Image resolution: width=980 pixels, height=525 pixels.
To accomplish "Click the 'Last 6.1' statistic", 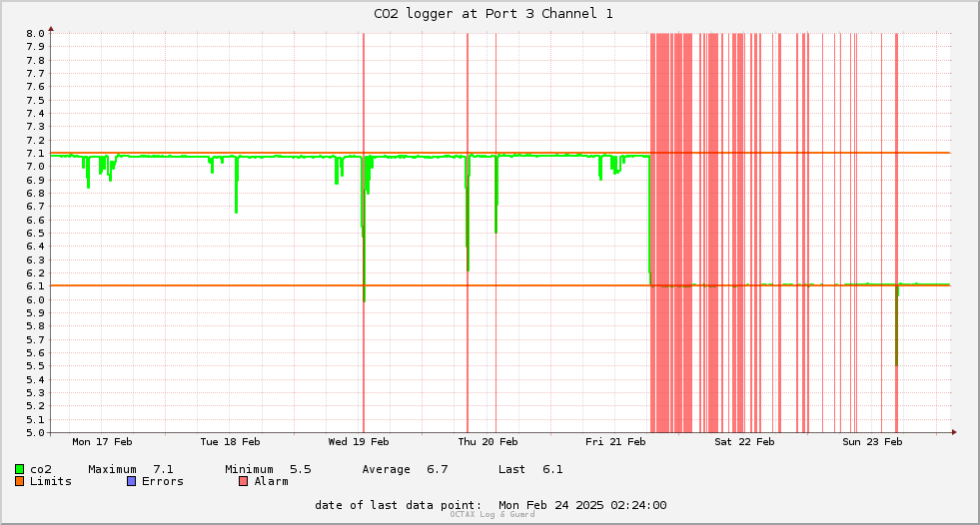I will (x=530, y=469).
